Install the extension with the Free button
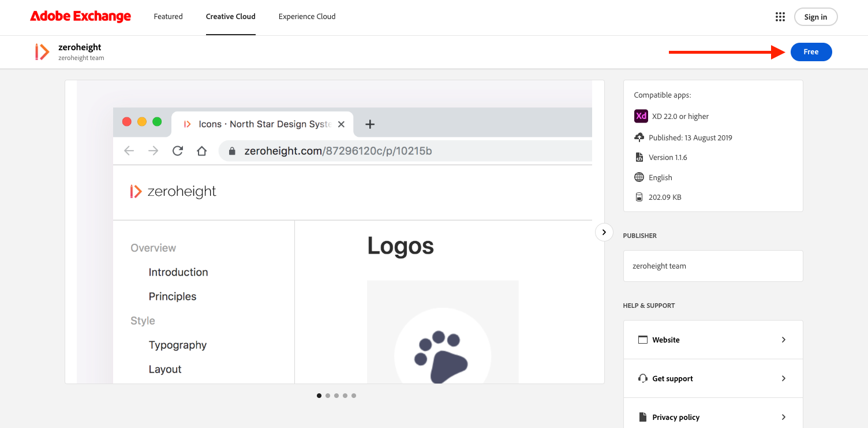The width and height of the screenshot is (868, 428). 811,51
